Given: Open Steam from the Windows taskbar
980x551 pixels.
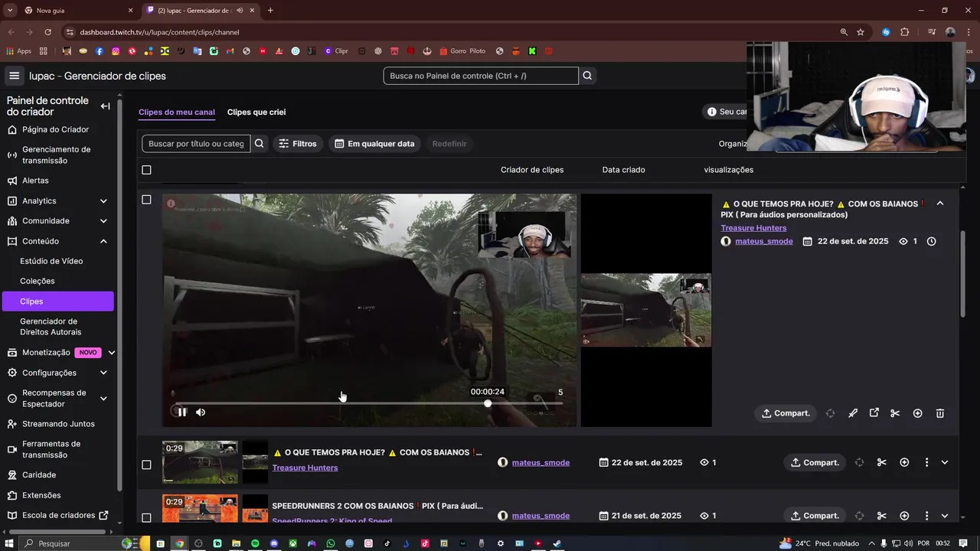Looking at the screenshot, I should (x=557, y=543).
